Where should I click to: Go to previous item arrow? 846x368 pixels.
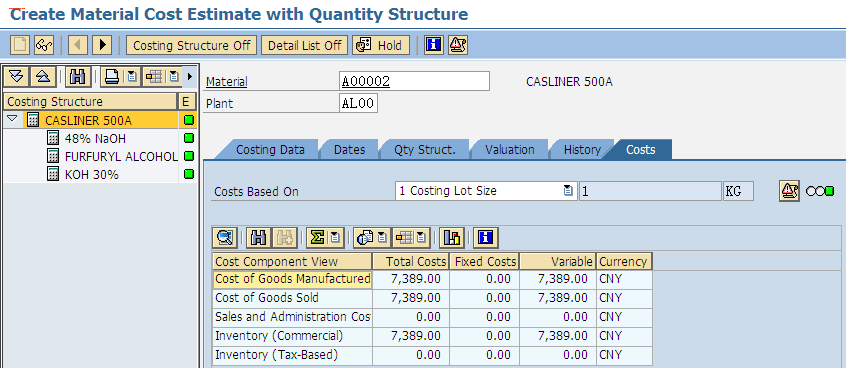click(x=78, y=45)
